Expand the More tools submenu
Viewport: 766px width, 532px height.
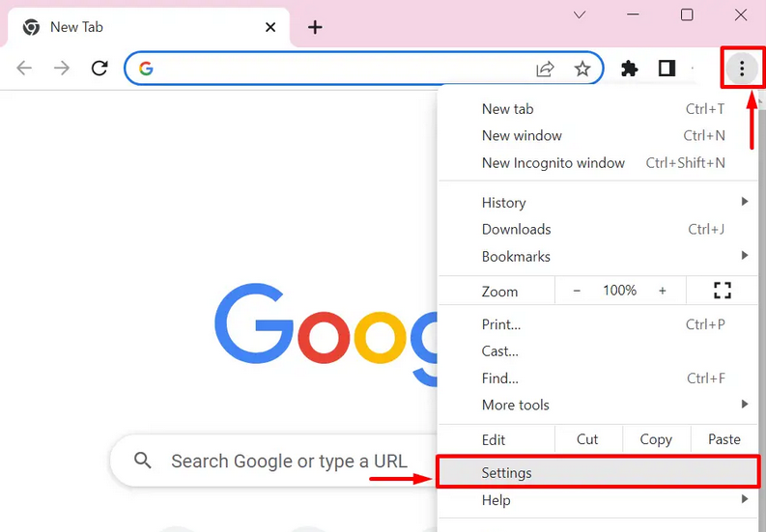click(598, 405)
